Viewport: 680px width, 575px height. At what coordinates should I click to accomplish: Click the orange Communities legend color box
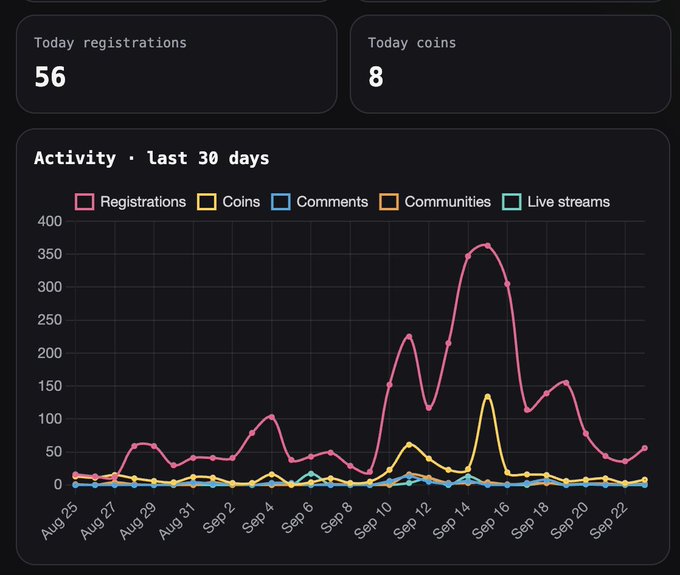click(x=389, y=202)
